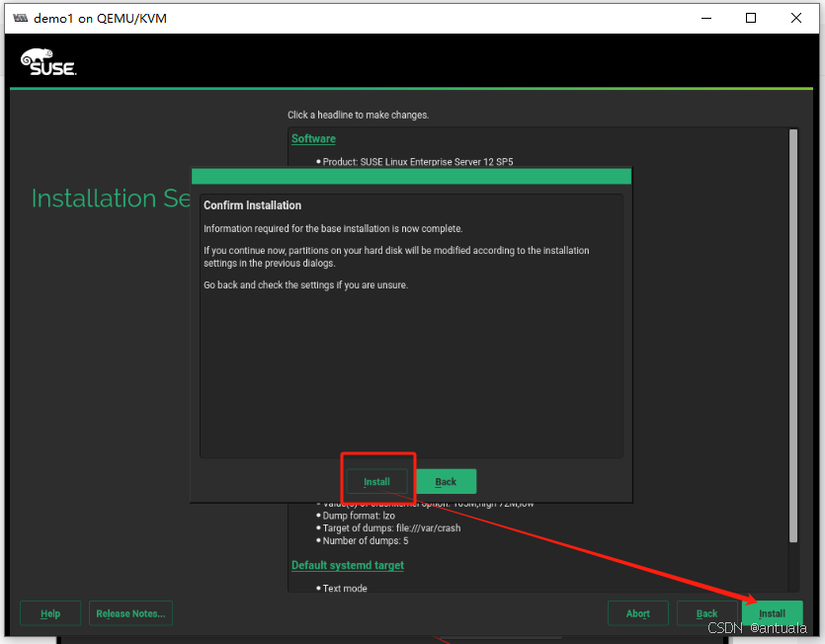Screen dimensions: 825x644
Task: Open the Default systemd target headline
Action: tap(348, 565)
